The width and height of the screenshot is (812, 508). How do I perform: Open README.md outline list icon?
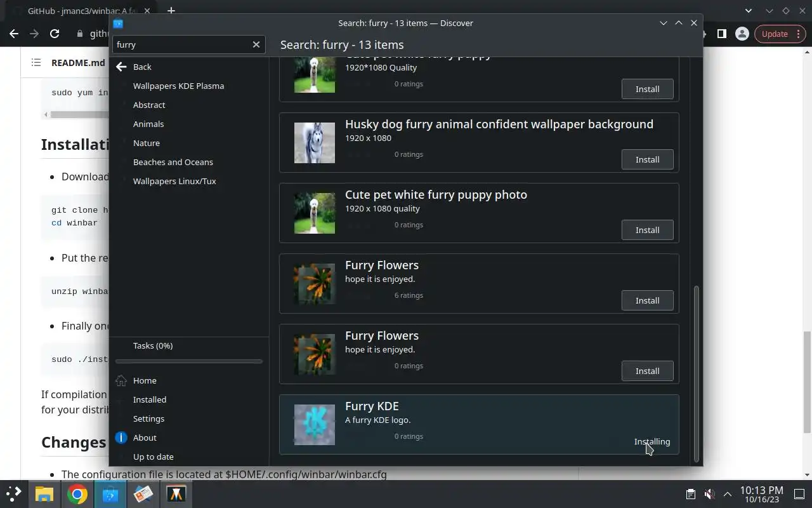coord(36,62)
